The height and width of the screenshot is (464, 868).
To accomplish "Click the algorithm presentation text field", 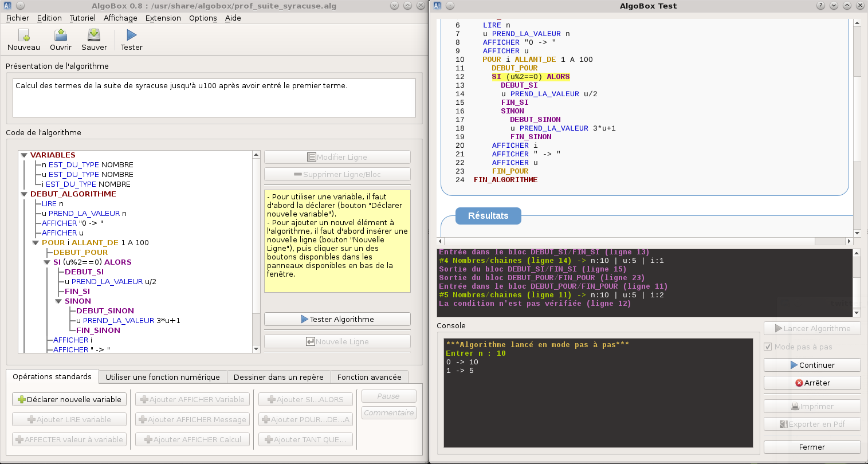I will click(x=214, y=98).
